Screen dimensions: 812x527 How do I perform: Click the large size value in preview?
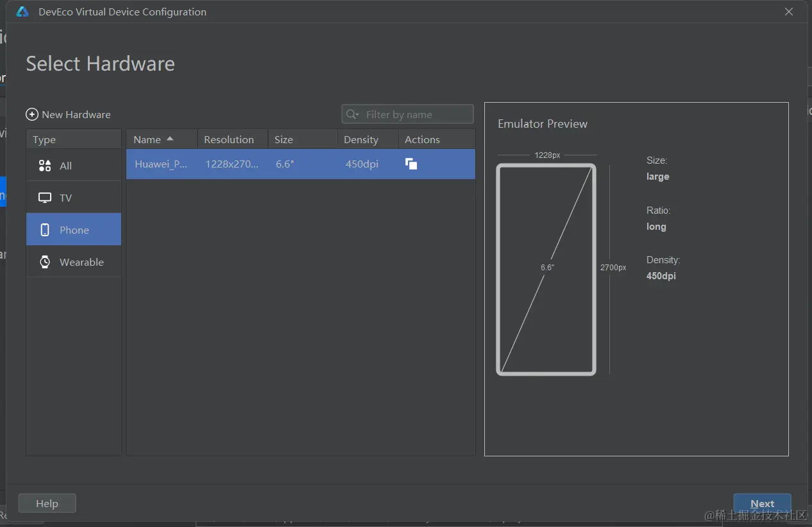point(658,177)
